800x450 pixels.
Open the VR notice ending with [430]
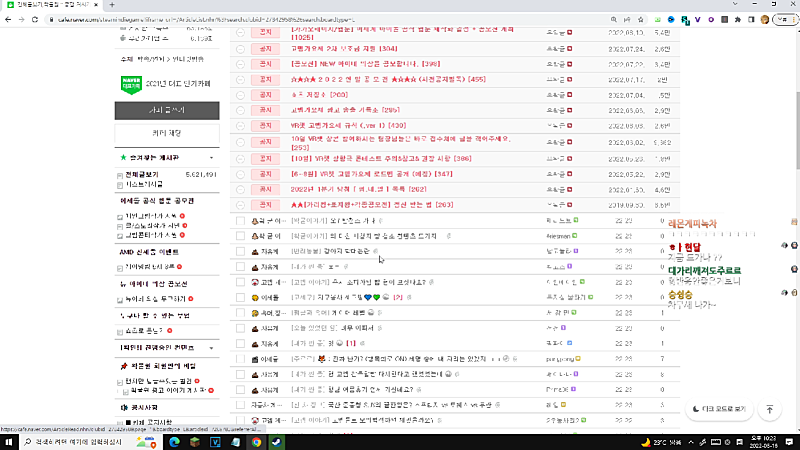click(x=348, y=126)
